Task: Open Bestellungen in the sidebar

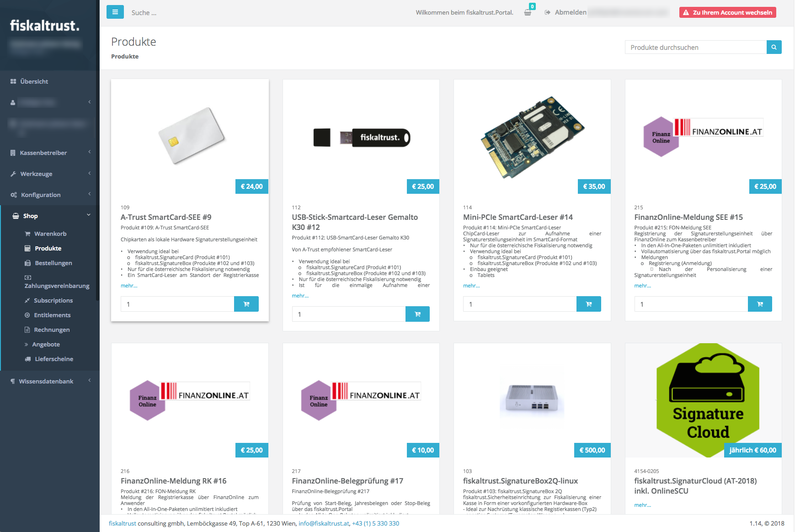Action: pyautogui.click(x=53, y=263)
